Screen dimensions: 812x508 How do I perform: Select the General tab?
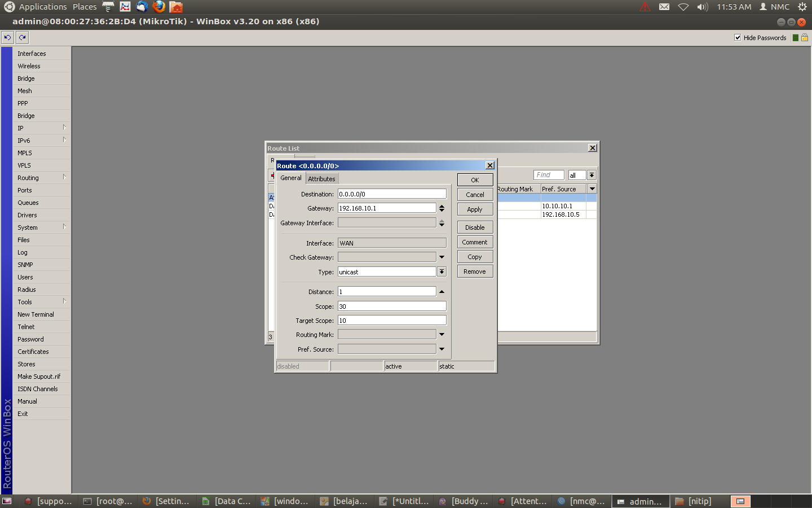[x=291, y=178]
